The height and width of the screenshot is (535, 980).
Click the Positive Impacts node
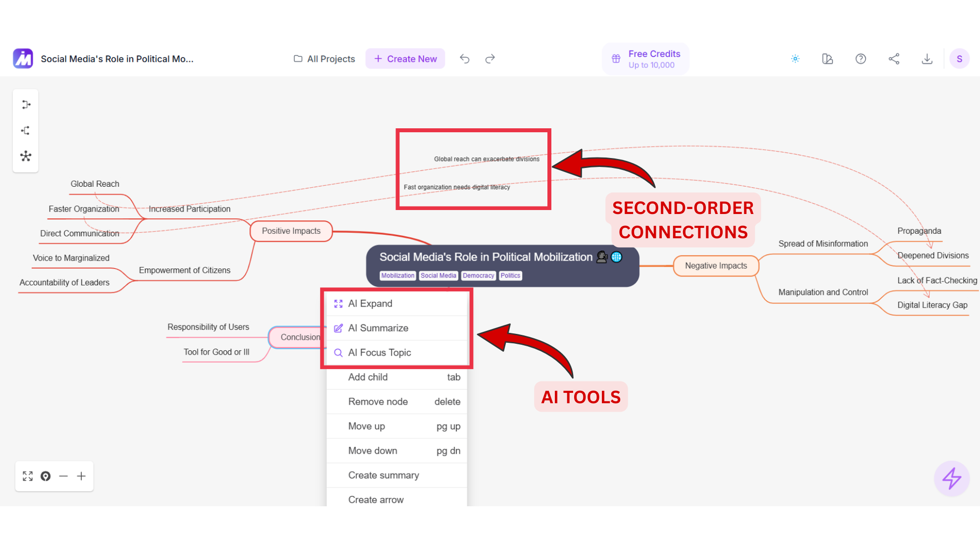(291, 231)
